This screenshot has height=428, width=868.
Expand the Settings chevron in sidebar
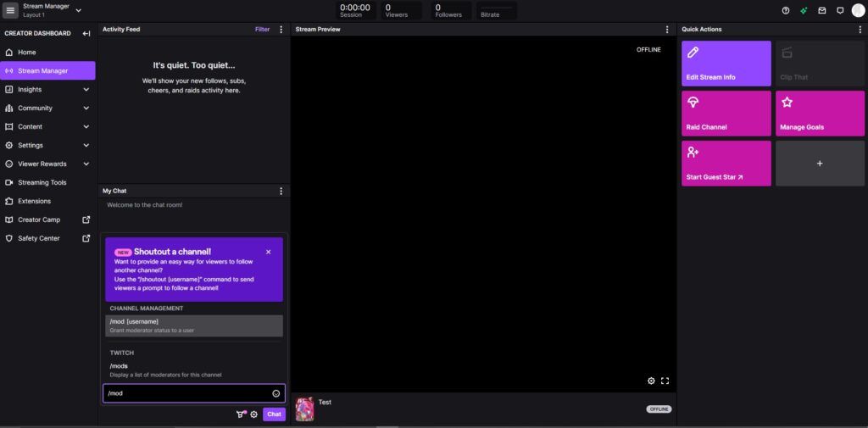point(86,145)
